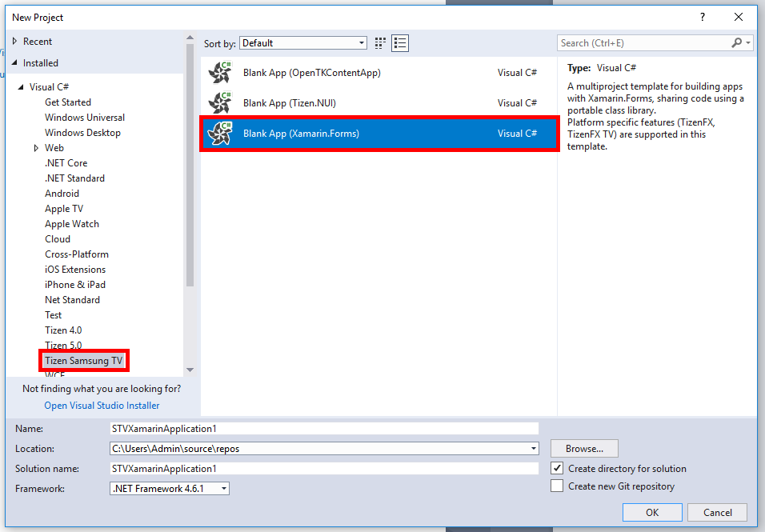Collapse the Visual C# tree node

pyautogui.click(x=22, y=86)
